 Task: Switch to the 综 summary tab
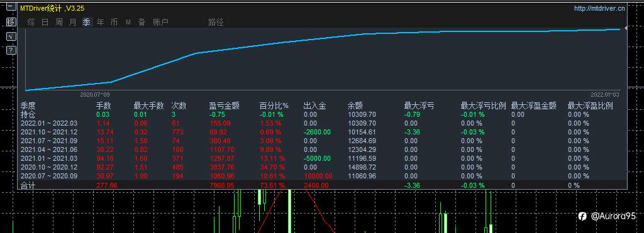point(31,23)
